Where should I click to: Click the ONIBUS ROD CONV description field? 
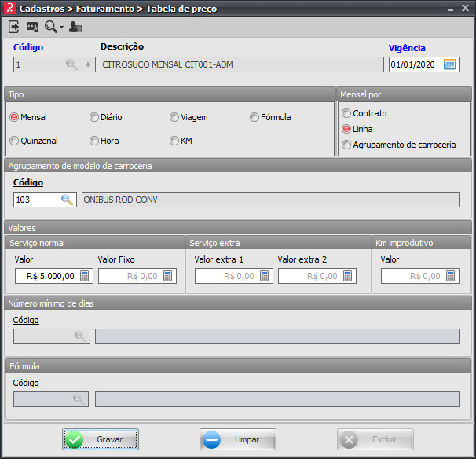(x=270, y=200)
